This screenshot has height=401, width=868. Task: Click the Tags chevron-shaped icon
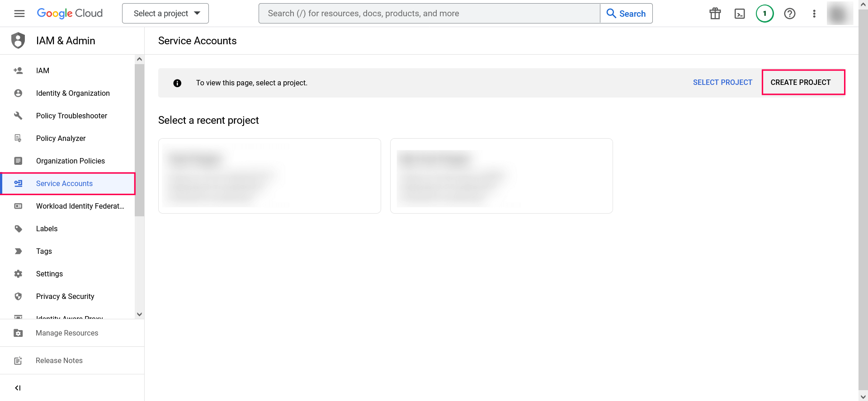[x=18, y=251]
